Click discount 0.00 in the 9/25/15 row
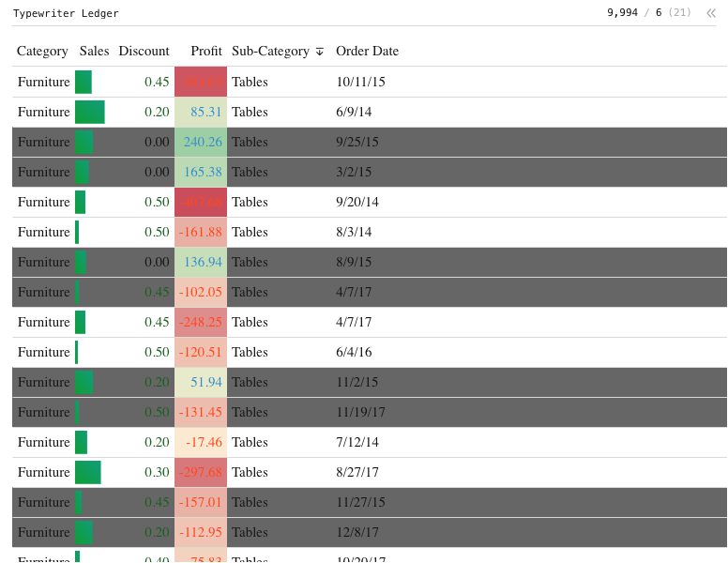This screenshot has height=563, width=728. (157, 142)
